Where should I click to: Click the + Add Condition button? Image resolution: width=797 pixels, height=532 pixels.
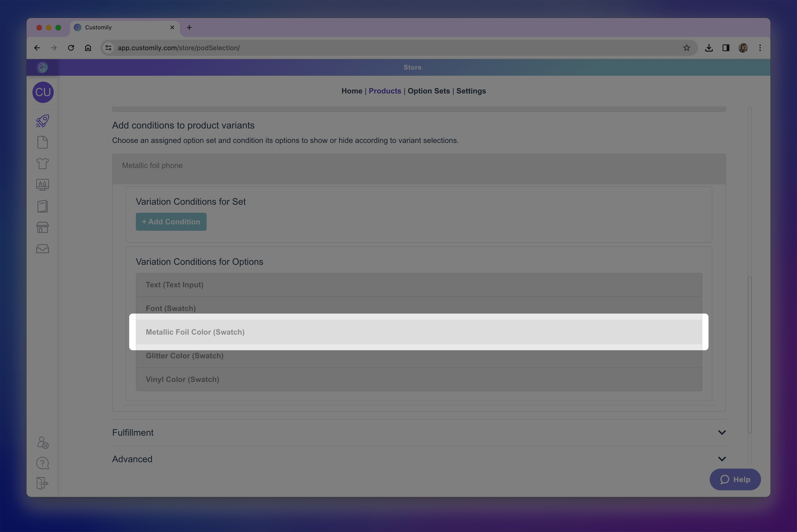point(171,222)
